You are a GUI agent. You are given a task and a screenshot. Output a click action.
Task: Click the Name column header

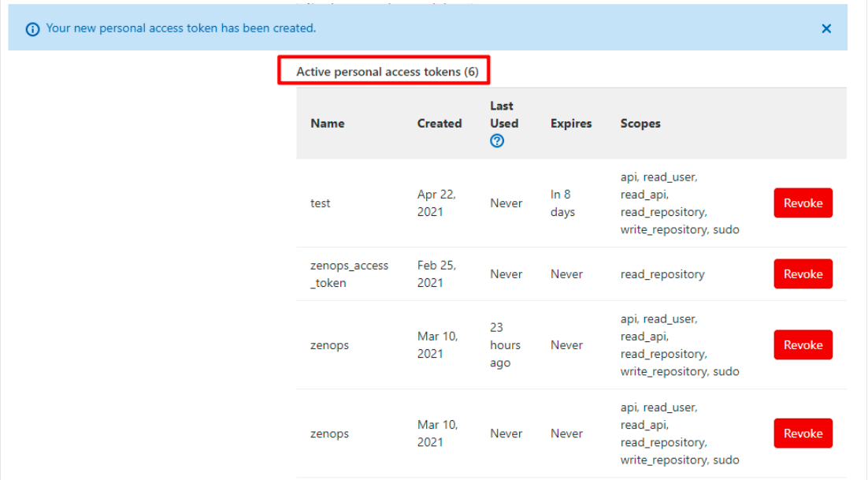[327, 123]
